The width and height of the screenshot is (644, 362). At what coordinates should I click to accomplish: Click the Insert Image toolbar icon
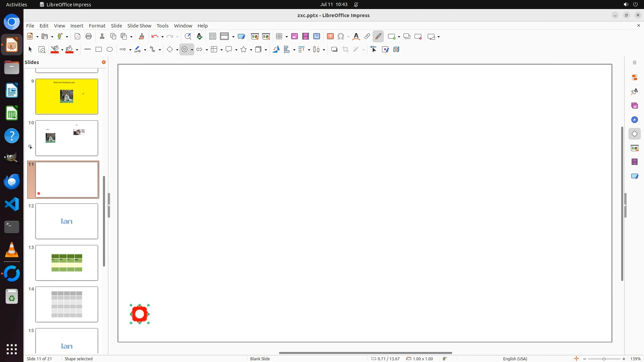294,37
